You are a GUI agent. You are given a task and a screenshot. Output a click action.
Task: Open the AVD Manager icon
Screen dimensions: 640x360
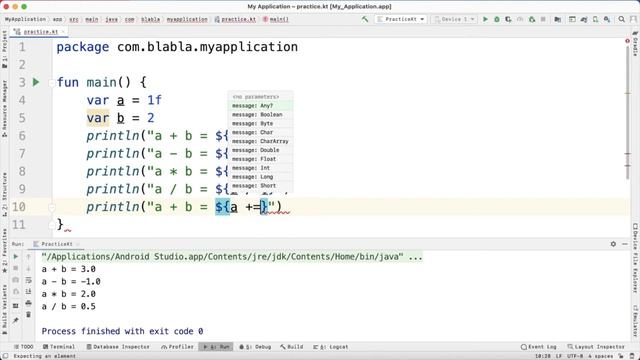point(596,19)
